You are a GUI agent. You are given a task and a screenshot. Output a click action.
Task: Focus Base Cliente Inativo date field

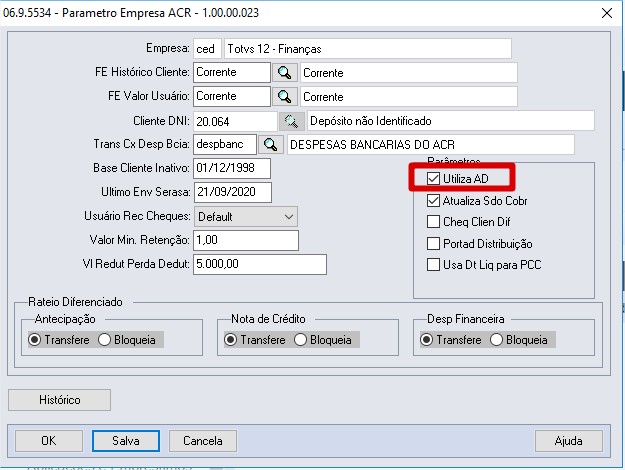click(x=232, y=168)
